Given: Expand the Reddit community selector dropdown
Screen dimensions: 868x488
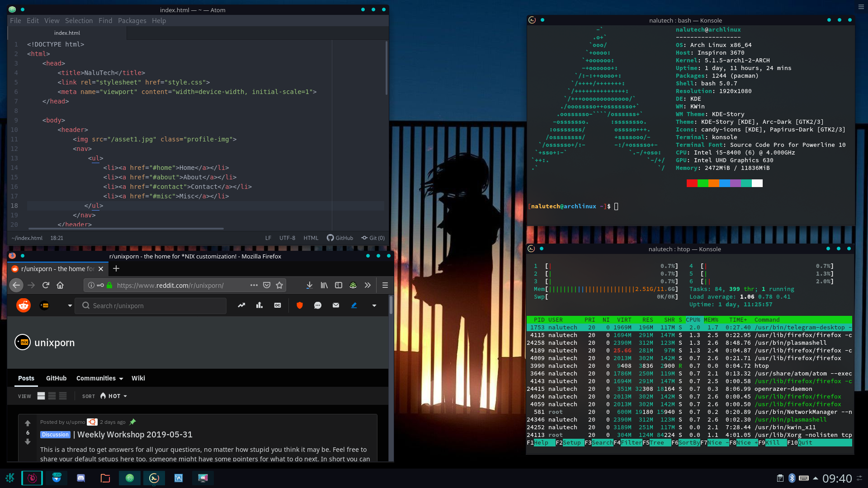Looking at the screenshot, I should (x=70, y=305).
